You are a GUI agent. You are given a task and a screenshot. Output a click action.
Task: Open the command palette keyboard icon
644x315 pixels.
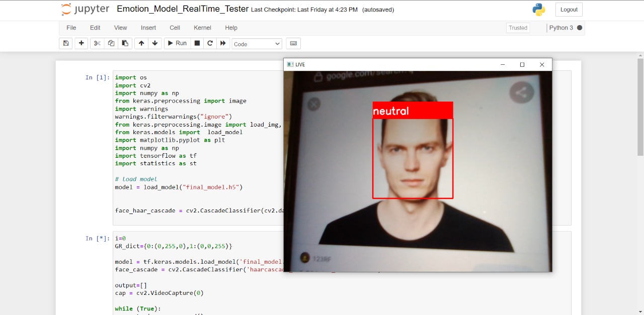(x=294, y=43)
